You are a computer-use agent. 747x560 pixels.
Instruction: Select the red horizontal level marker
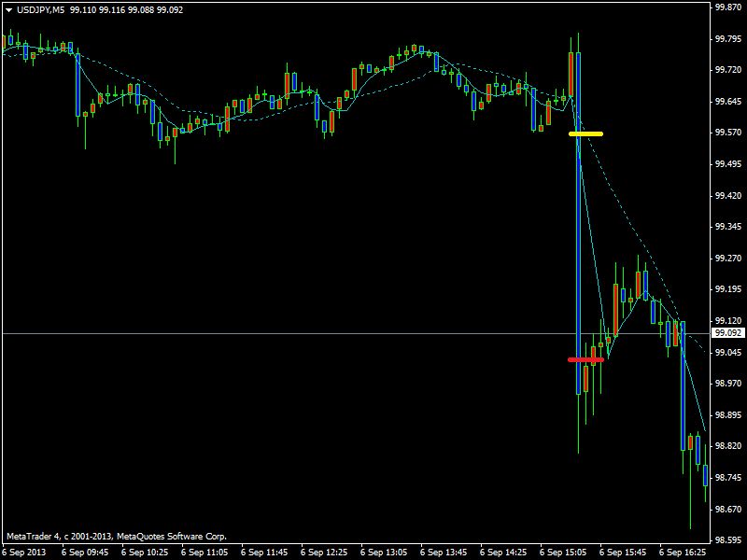coord(586,359)
